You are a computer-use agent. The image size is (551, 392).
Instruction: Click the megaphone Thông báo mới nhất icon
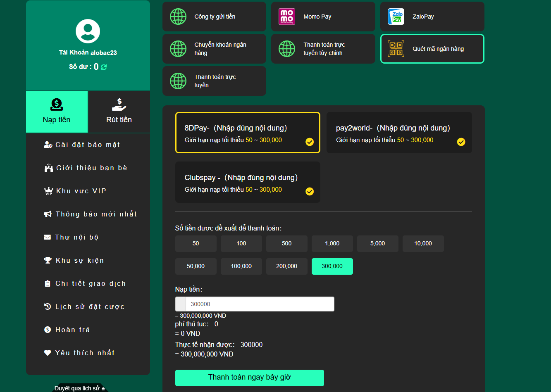point(48,214)
